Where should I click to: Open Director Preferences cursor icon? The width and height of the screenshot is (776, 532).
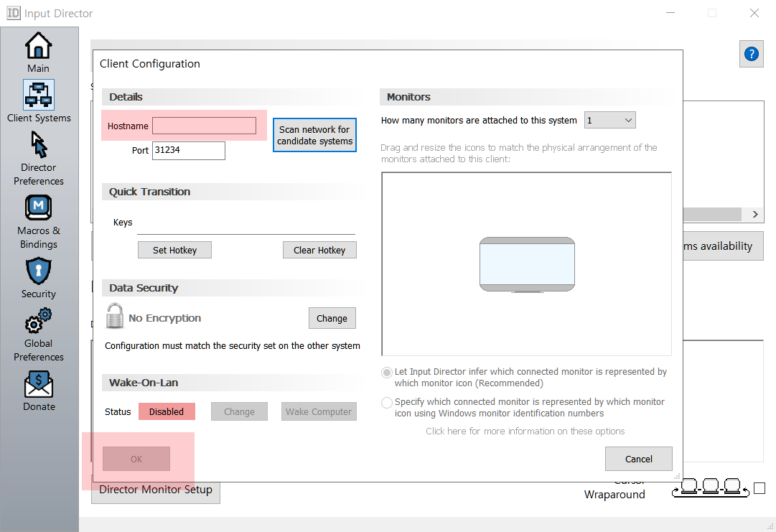[x=39, y=144]
